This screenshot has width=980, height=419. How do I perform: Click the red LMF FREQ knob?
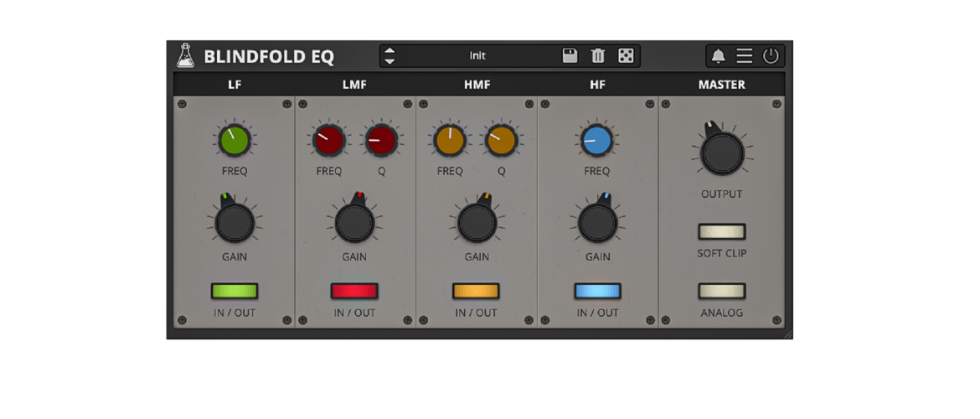pyautogui.click(x=329, y=140)
